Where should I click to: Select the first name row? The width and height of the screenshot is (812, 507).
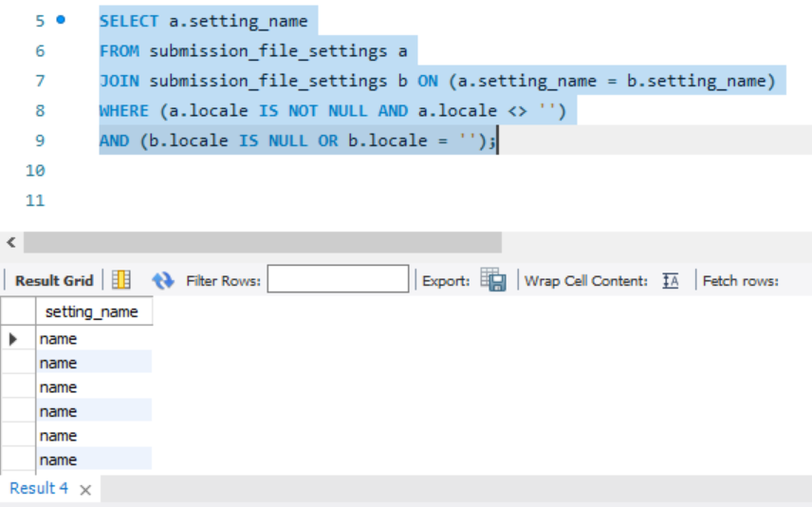(94, 339)
